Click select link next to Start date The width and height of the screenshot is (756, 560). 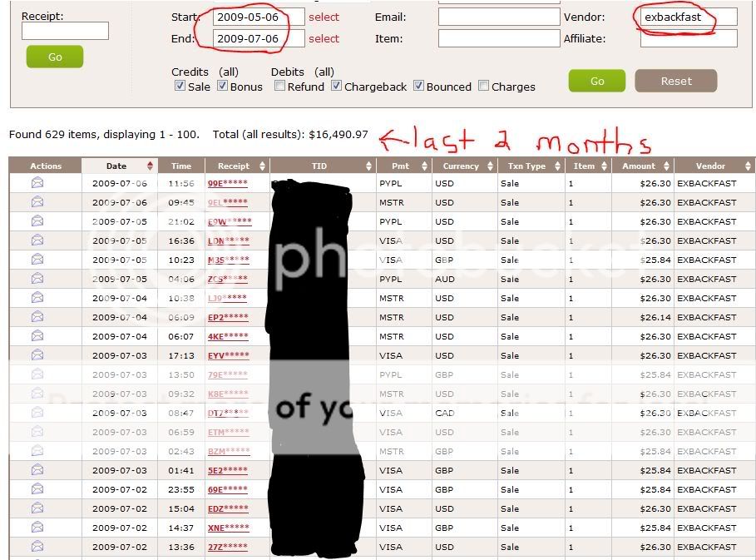coord(324,17)
